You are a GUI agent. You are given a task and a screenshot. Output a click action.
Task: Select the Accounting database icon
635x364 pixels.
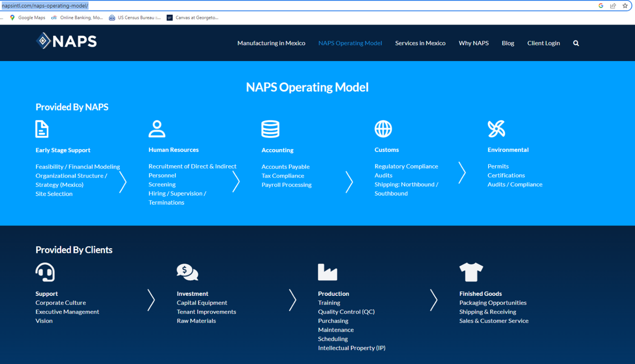pos(270,129)
